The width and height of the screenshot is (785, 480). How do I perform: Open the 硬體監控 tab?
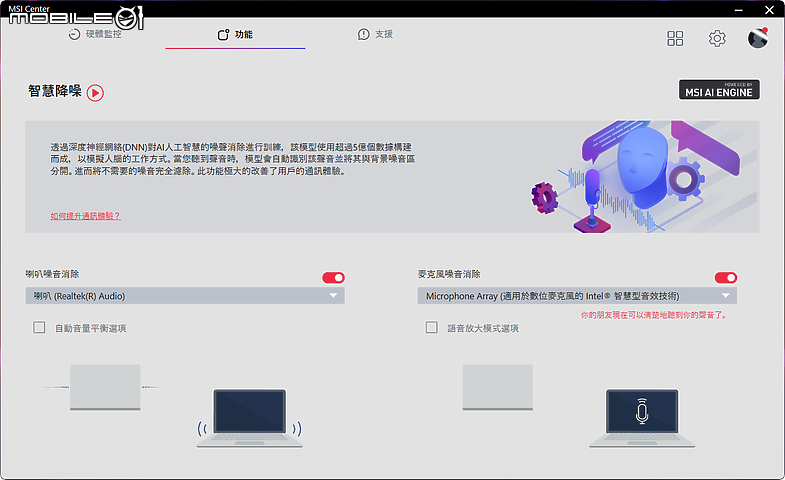[x=95, y=34]
